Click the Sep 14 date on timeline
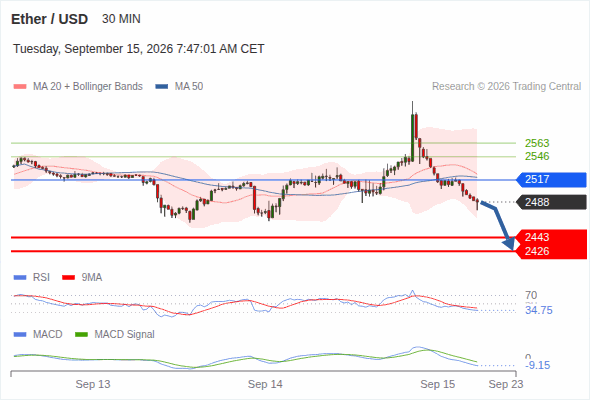The height and width of the screenshot is (400, 590). point(265,384)
